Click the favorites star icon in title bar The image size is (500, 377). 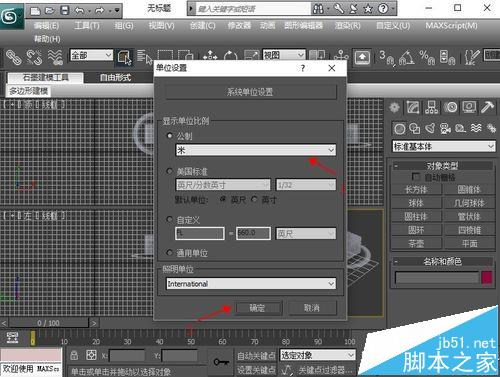pos(368,9)
